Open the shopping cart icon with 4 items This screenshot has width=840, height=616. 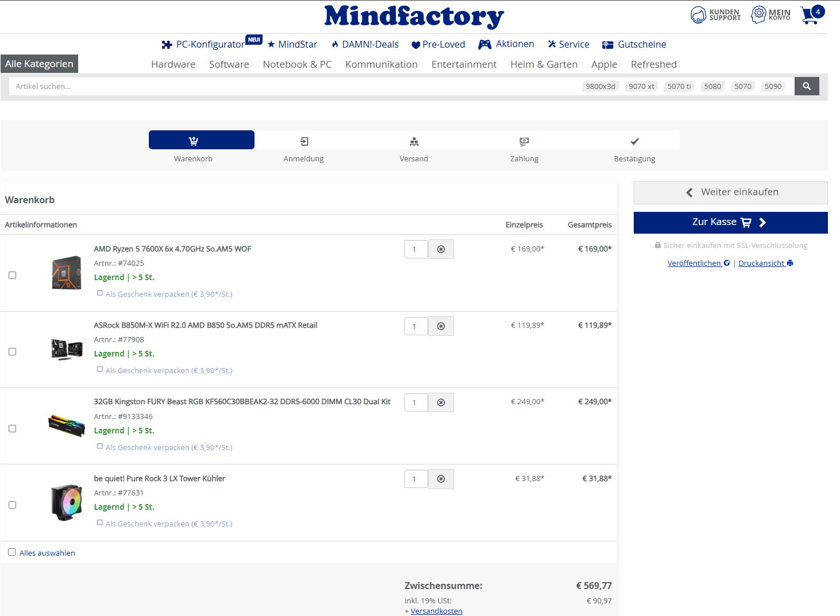pyautogui.click(x=810, y=15)
